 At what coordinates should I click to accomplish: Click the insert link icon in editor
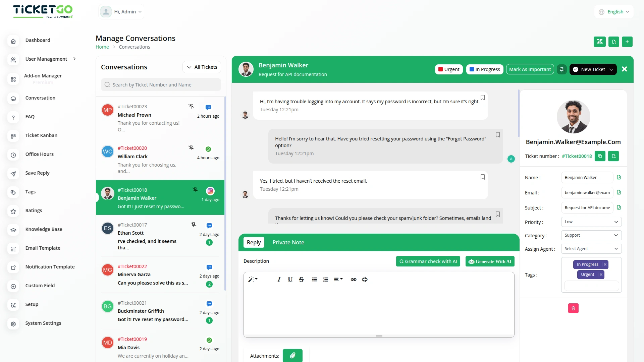tap(354, 280)
